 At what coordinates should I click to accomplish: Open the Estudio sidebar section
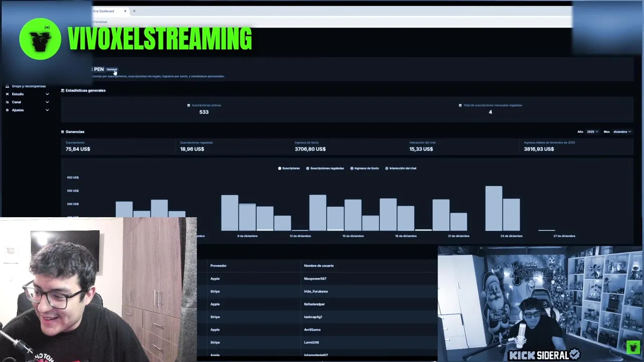18,94
